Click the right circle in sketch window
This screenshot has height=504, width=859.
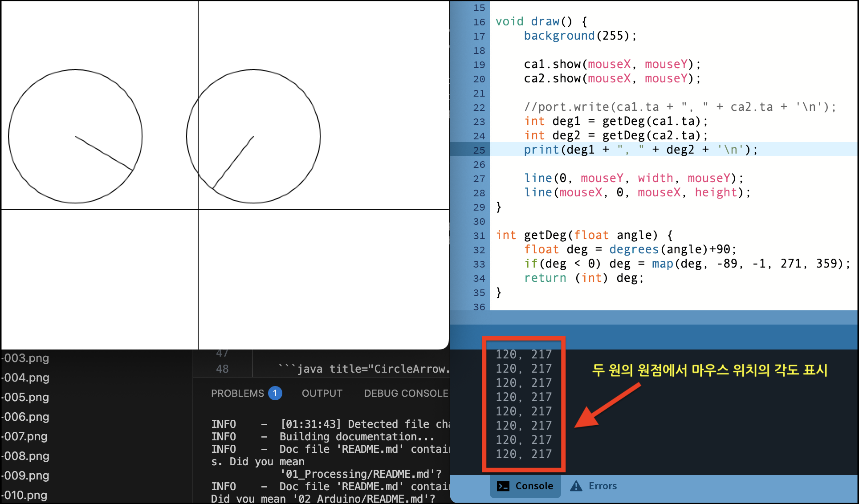point(253,136)
